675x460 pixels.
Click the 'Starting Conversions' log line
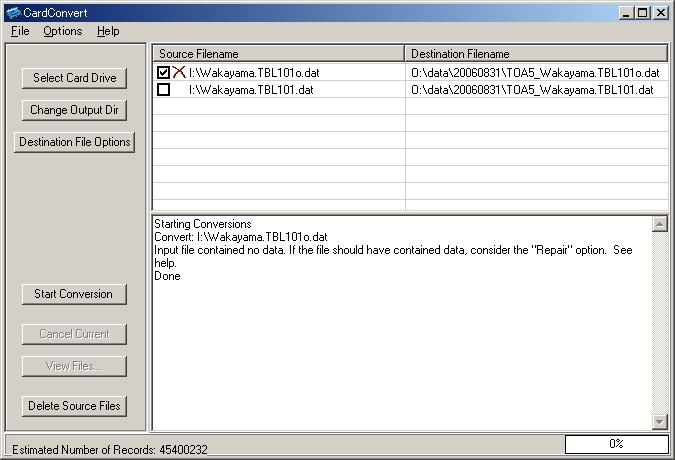pyautogui.click(x=203, y=224)
